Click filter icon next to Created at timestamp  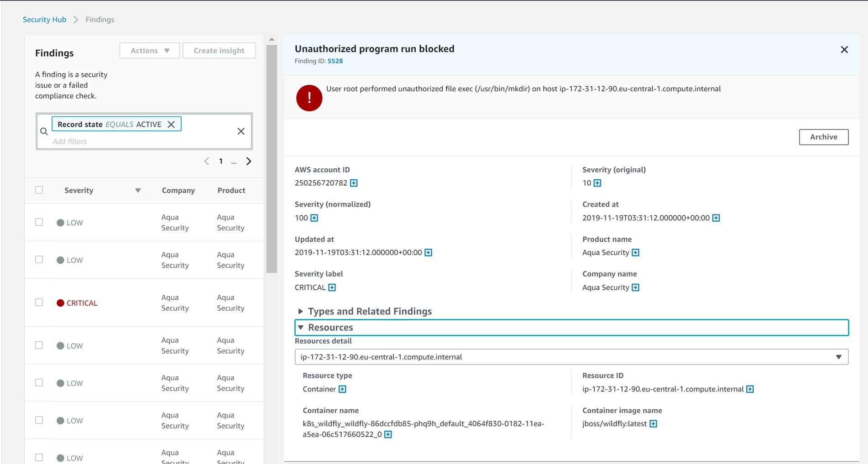[x=716, y=218]
